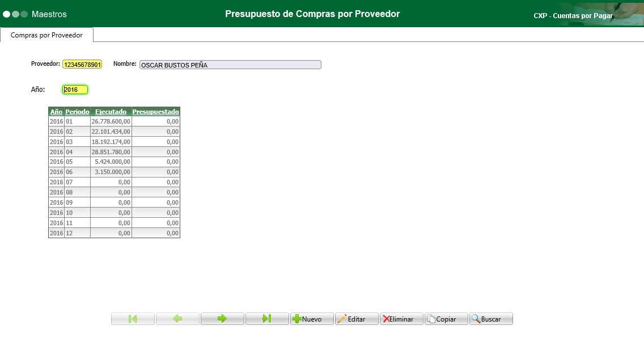Sort records by the Año column header
The image size is (644, 338).
tap(56, 111)
